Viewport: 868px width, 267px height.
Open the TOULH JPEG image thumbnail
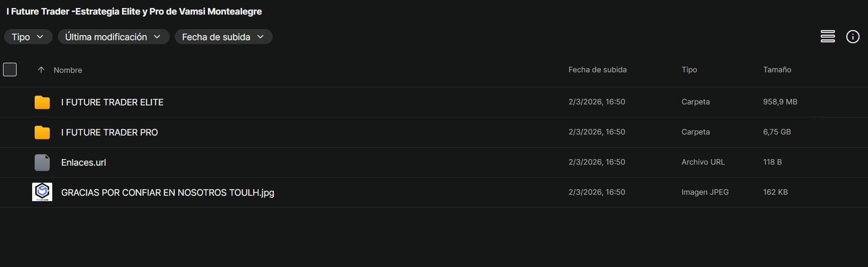pyautogui.click(x=42, y=192)
